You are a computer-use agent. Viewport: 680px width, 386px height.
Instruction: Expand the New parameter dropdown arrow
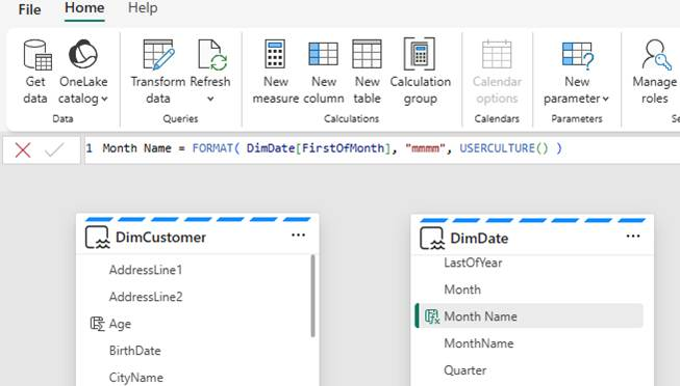(605, 99)
